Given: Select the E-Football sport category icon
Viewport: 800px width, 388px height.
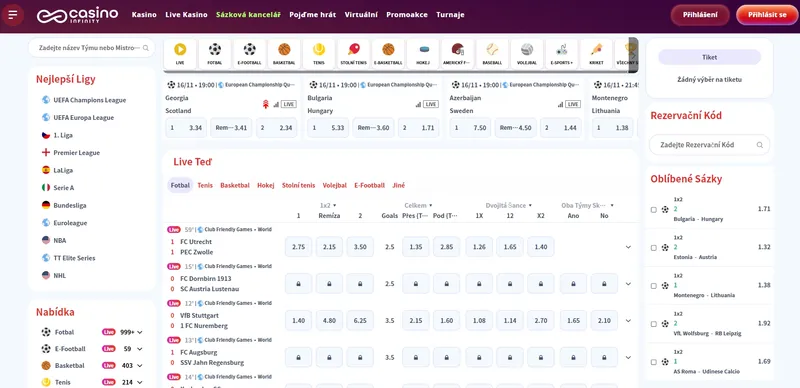Looking at the screenshot, I should (x=249, y=54).
